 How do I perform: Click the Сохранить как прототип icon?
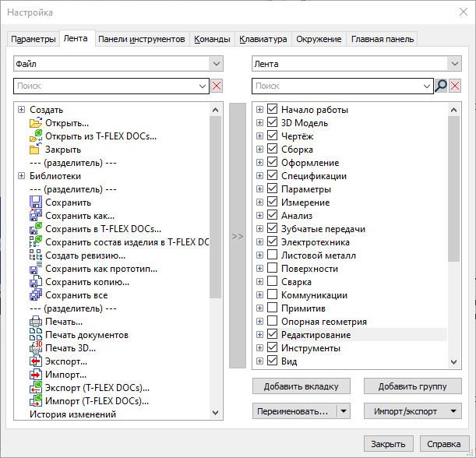pyautogui.click(x=36, y=268)
